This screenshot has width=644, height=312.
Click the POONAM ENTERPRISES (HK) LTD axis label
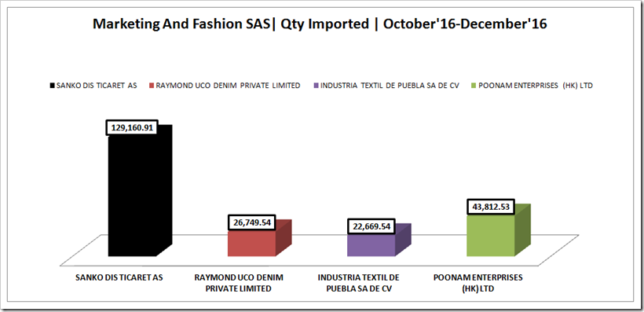point(478,283)
